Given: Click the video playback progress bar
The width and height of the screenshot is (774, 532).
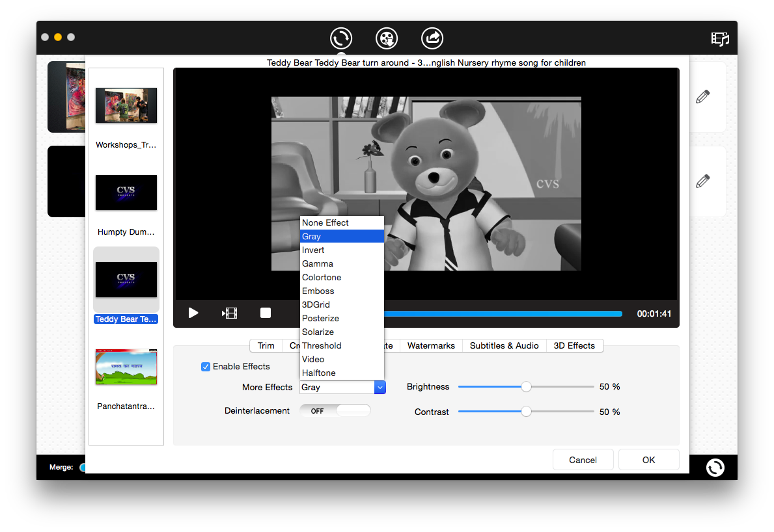Looking at the screenshot, I should (503, 313).
